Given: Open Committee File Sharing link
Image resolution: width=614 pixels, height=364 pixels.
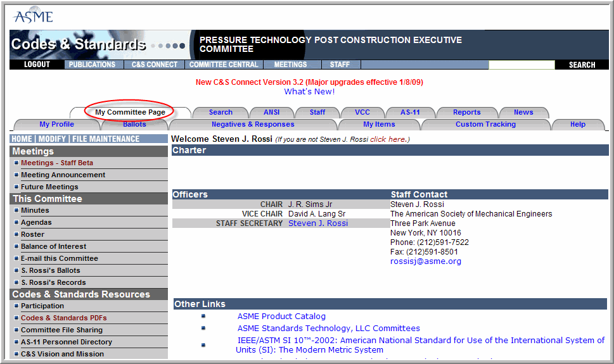Looking at the screenshot, I should [62, 330].
